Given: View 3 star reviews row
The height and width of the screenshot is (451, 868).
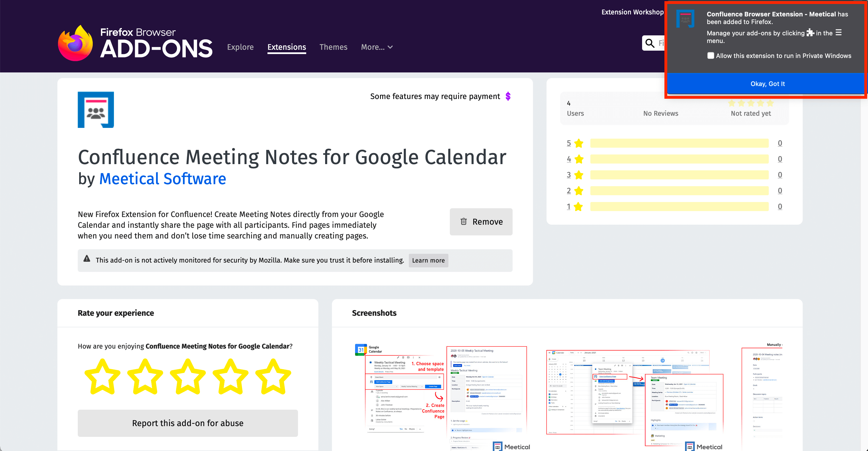Looking at the screenshot, I should 674,175.
